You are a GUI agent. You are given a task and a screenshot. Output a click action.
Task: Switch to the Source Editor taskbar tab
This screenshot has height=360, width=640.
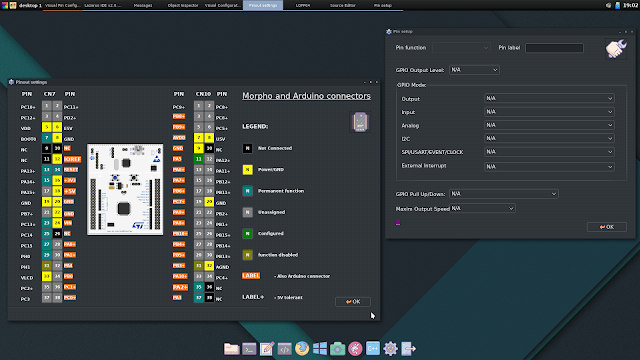tap(342, 5)
